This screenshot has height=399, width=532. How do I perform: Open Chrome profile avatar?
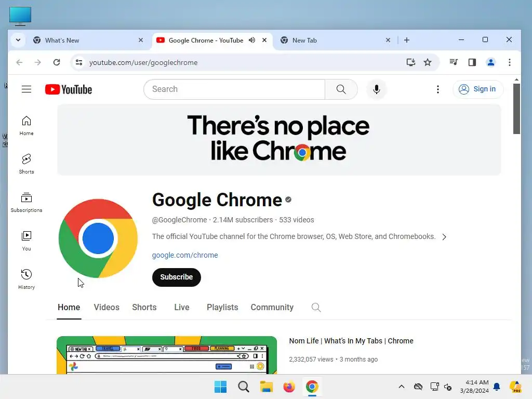click(490, 62)
